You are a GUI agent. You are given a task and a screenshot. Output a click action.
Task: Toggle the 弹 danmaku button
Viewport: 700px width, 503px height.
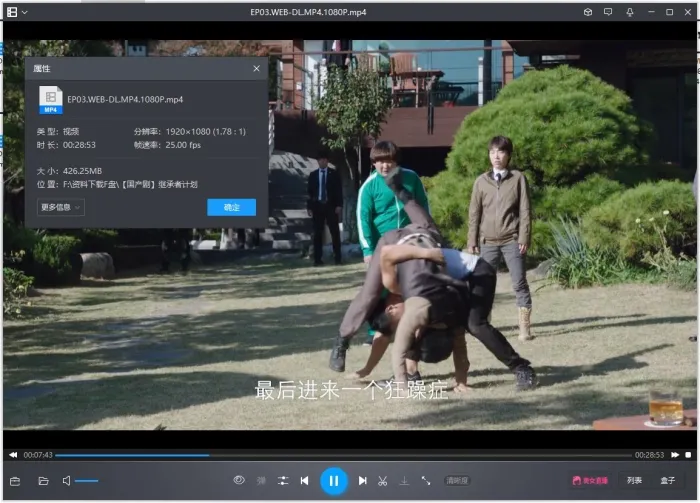click(x=261, y=481)
